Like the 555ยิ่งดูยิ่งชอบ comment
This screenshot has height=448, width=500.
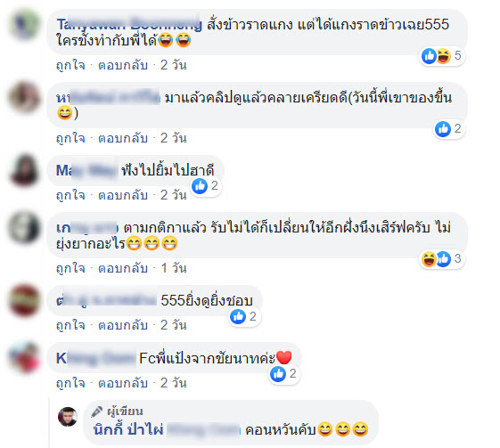[70, 325]
